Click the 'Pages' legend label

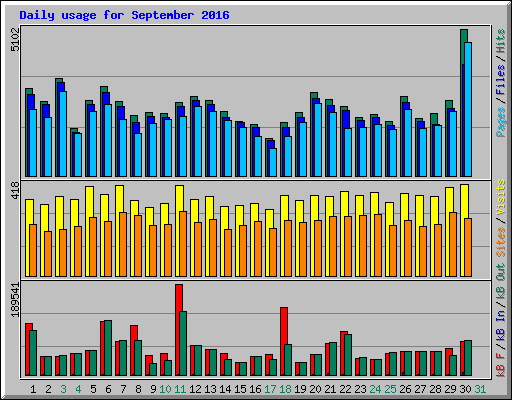[501, 122]
